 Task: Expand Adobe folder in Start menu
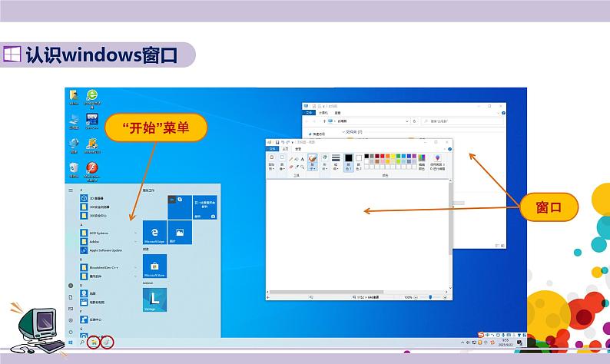pos(109,242)
